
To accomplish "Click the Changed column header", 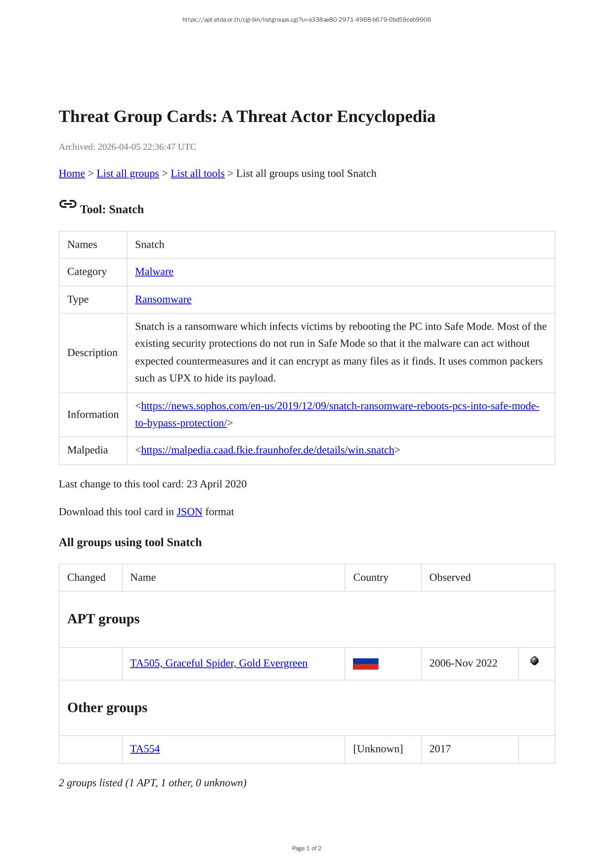I will click(x=87, y=578).
